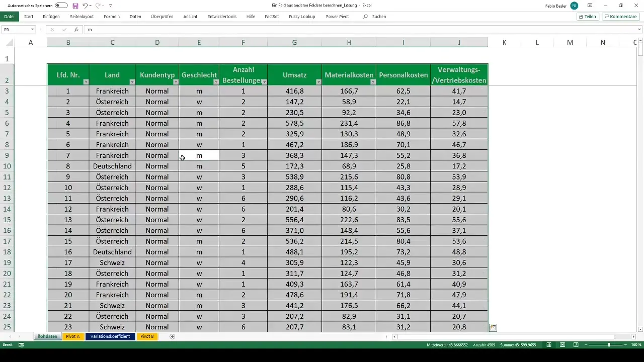The image size is (644, 362).
Task: Switch to Page Break Preview icon
Action: coord(575,345)
